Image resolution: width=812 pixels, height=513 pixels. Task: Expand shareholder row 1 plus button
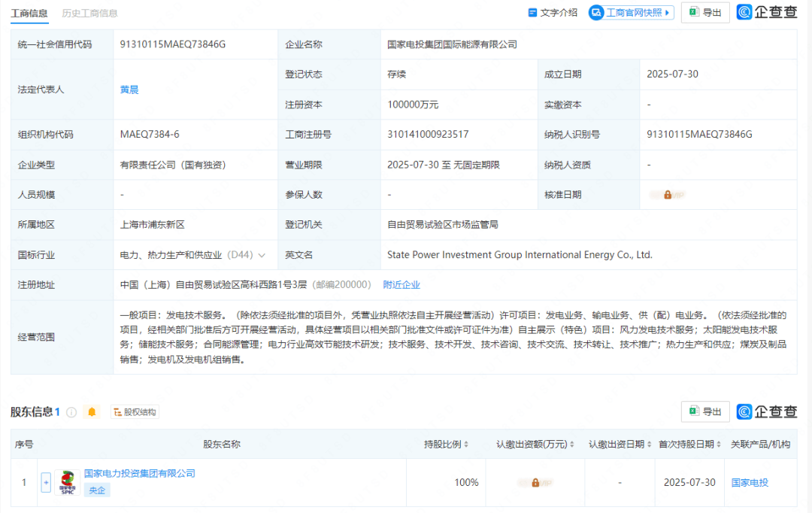click(46, 482)
